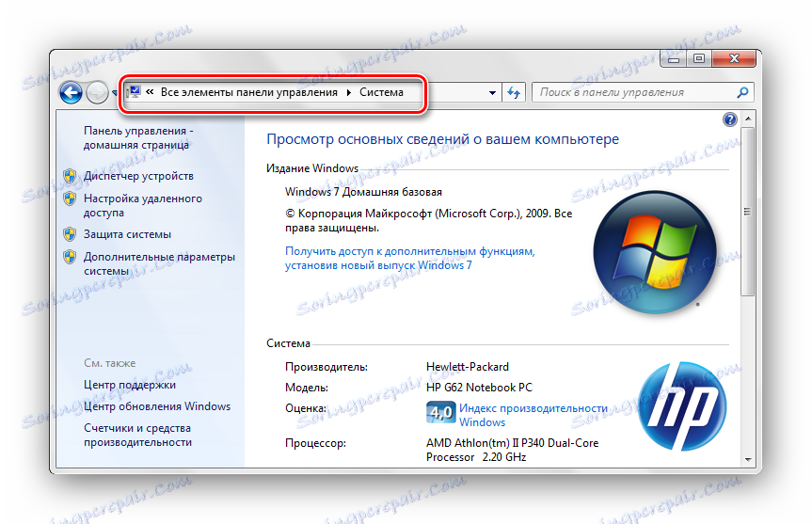This screenshot has height=524, width=812.
Task: Click 'AMD Athlon(tm) II P340 Dual-Core' text
Action: coord(512,443)
